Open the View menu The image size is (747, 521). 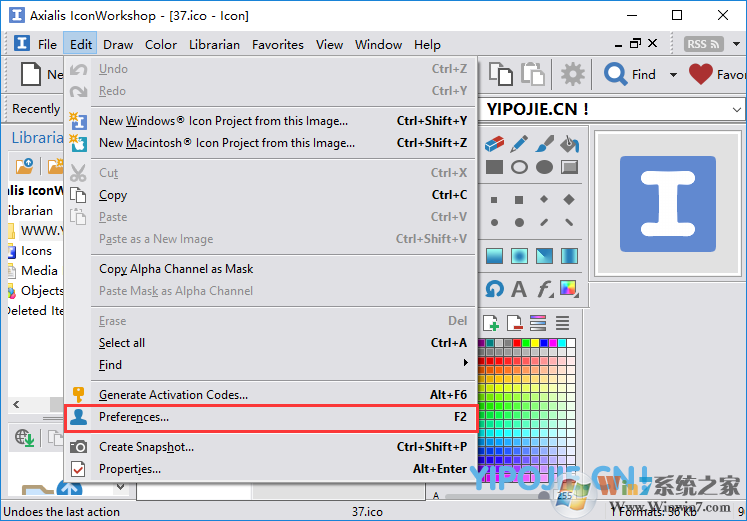coord(329,44)
